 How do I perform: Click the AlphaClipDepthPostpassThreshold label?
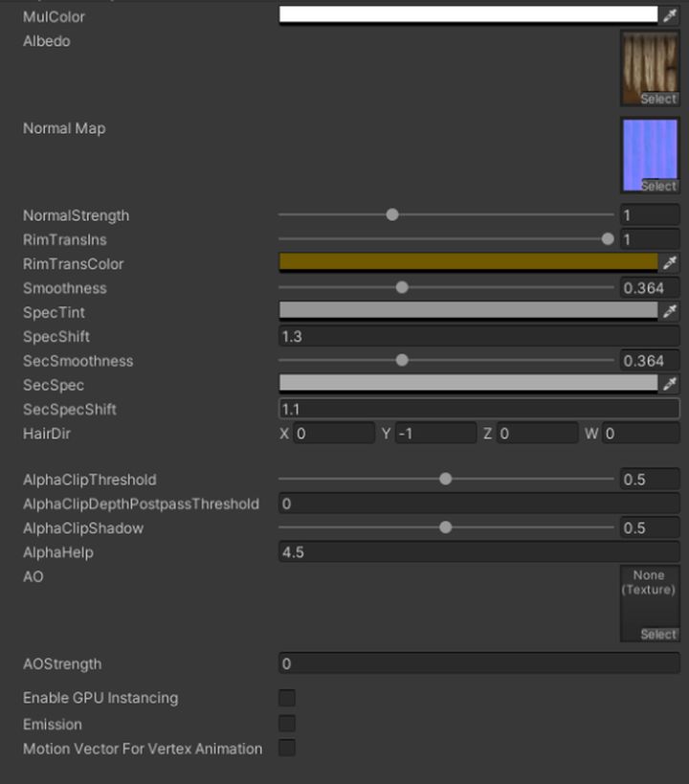[141, 504]
